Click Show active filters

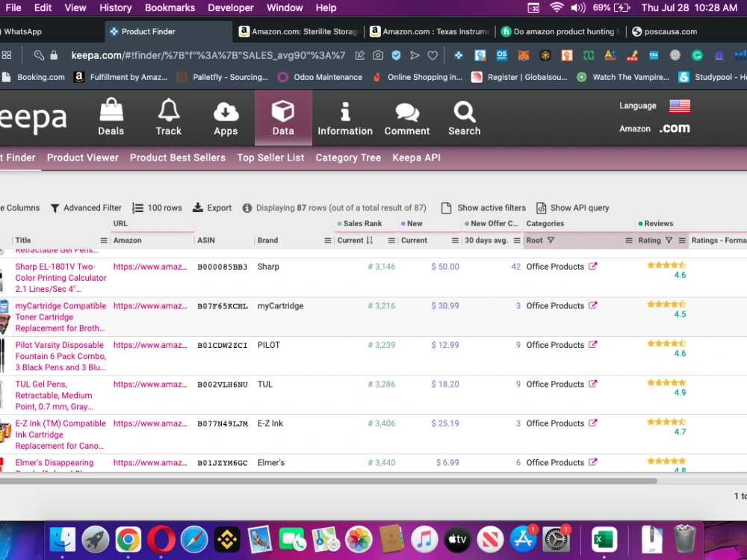[484, 208]
